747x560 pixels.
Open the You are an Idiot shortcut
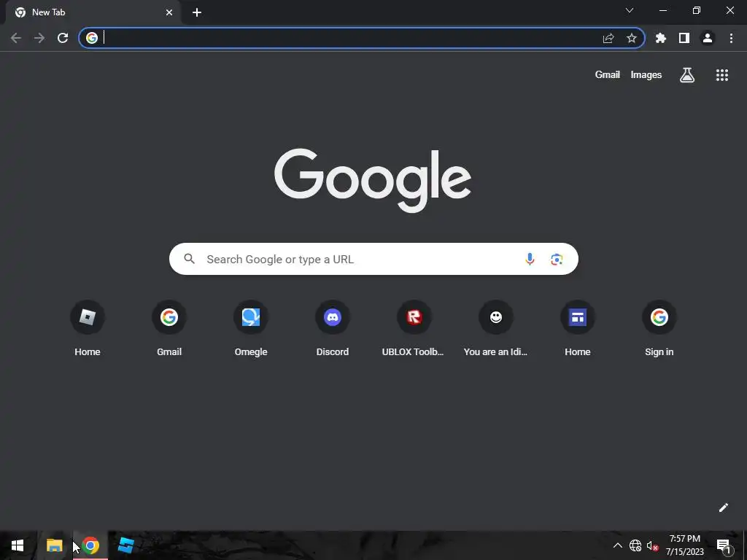coord(496,329)
